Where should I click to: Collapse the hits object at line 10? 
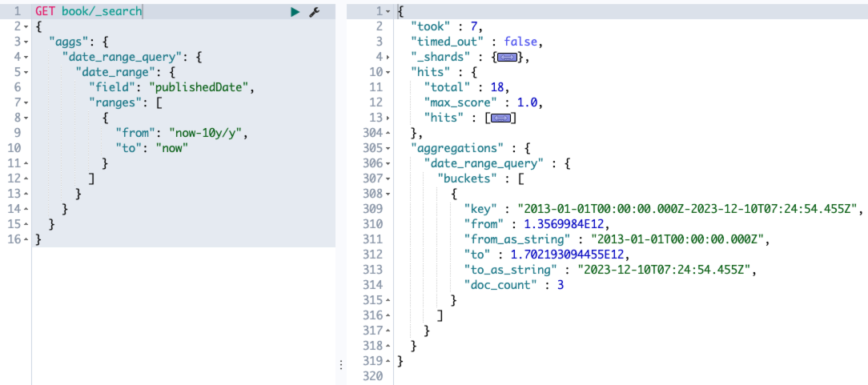point(388,73)
